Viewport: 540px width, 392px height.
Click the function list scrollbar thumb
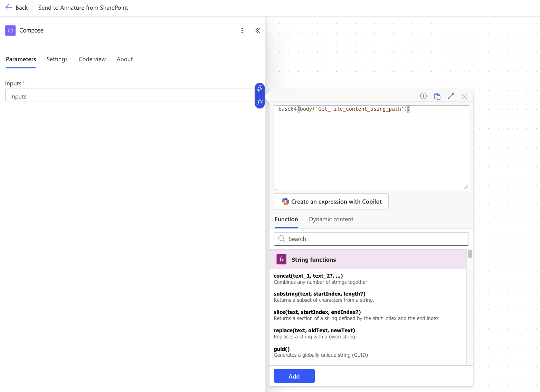(x=470, y=254)
